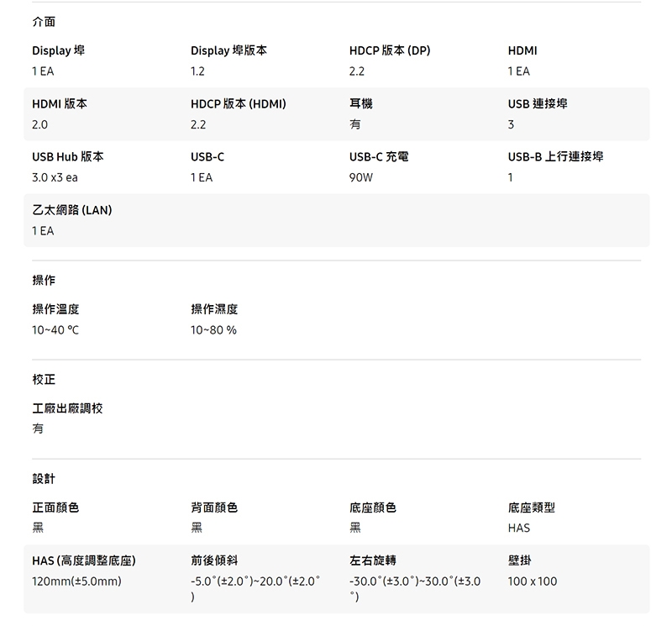Image resolution: width=672 pixels, height=626 pixels.
Task: Select the 90W charging value
Action: pos(361,177)
